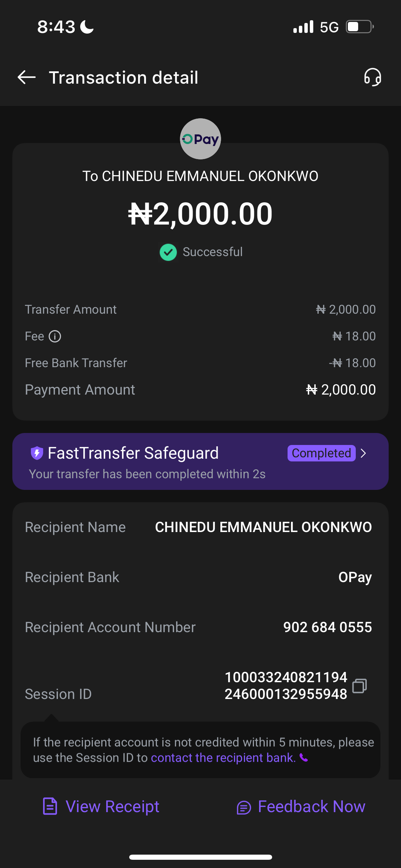Click the green Successful checkmark icon

click(168, 252)
